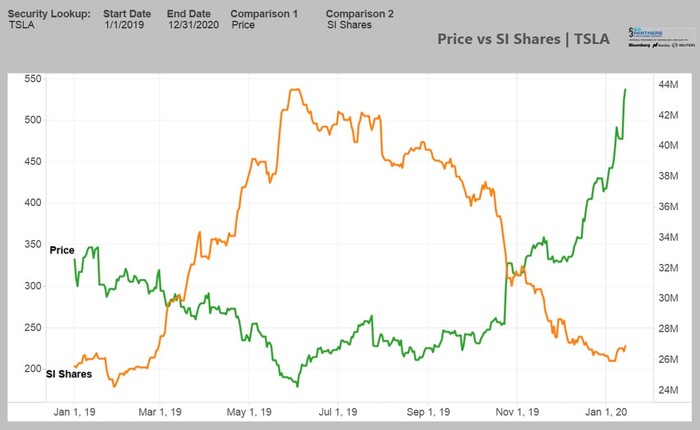Select the Jan 1, 20 axis marker

(x=606, y=412)
